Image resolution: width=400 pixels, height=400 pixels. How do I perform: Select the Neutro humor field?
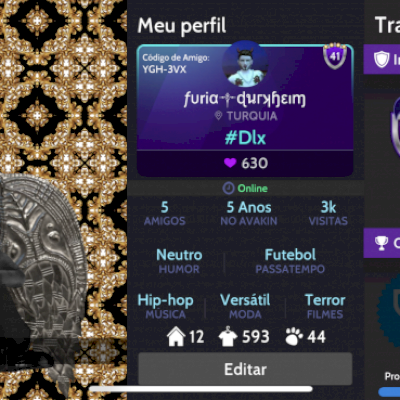pos(179,261)
